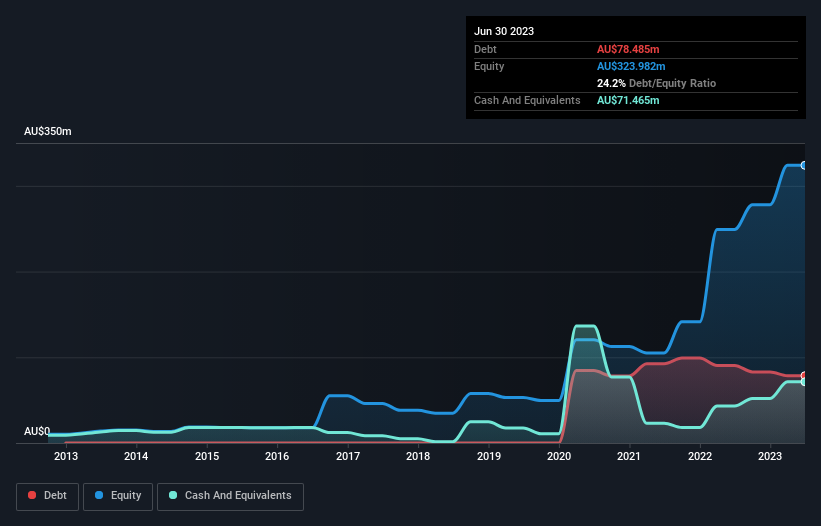Click the 2020 x-axis label
This screenshot has width=821, height=526.
(x=559, y=456)
